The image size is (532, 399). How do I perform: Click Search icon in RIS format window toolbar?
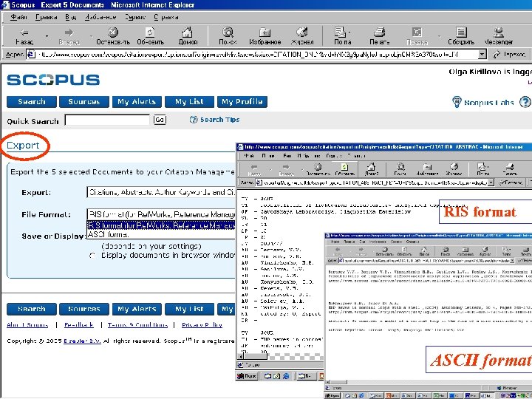pos(400,168)
